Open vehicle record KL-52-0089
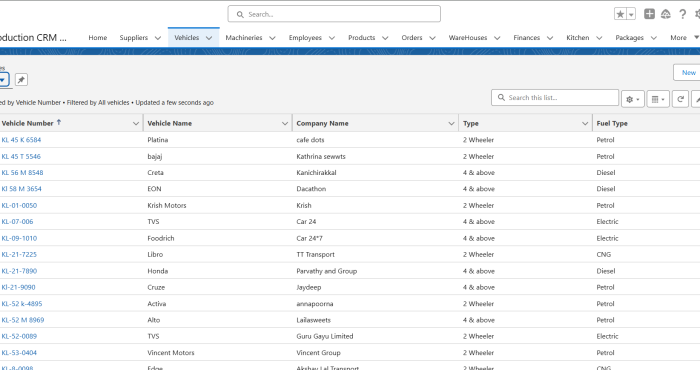 coord(19,336)
